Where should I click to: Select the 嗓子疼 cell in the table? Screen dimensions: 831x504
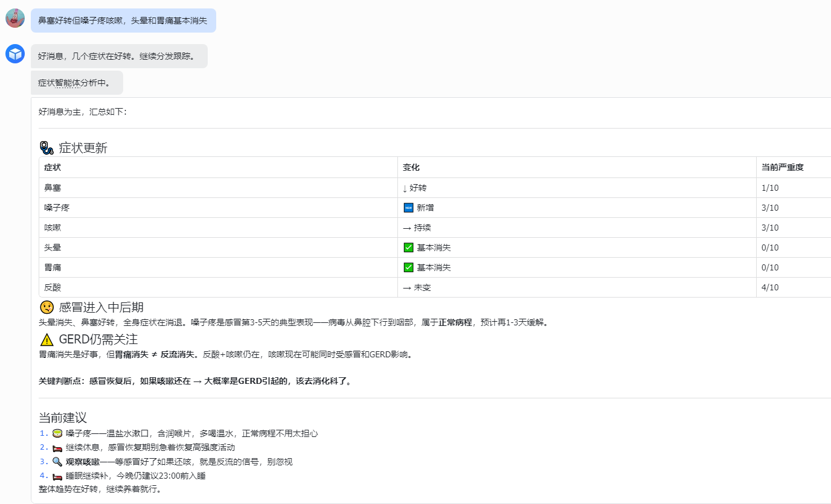coord(218,208)
